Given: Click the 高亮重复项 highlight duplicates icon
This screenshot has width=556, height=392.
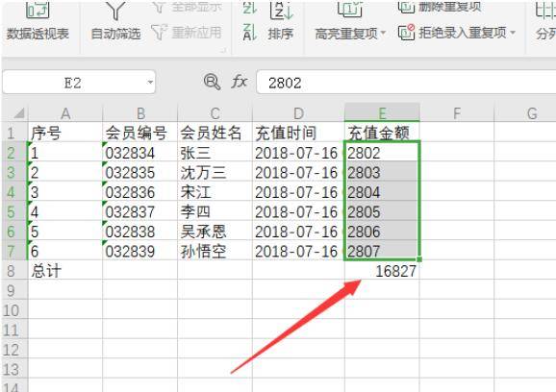Looking at the screenshot, I should [349, 9].
